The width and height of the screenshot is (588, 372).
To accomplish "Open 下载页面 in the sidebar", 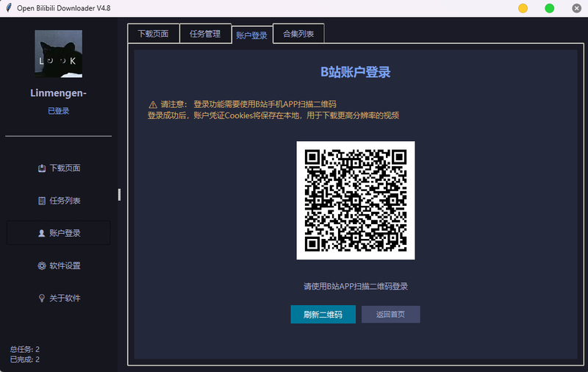I will 59,168.
